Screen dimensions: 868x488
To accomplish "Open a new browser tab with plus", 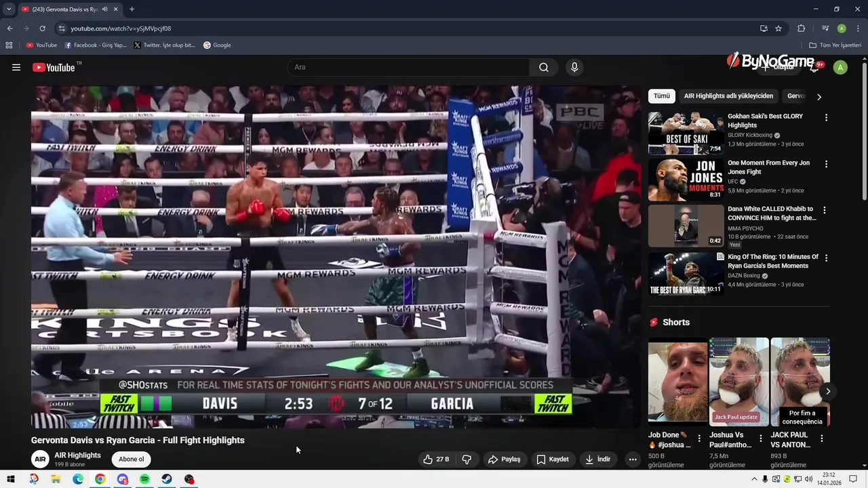I will pyautogui.click(x=132, y=9).
